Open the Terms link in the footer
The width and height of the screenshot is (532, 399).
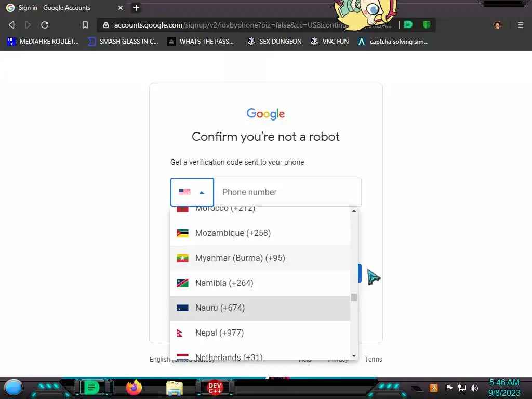click(x=373, y=360)
